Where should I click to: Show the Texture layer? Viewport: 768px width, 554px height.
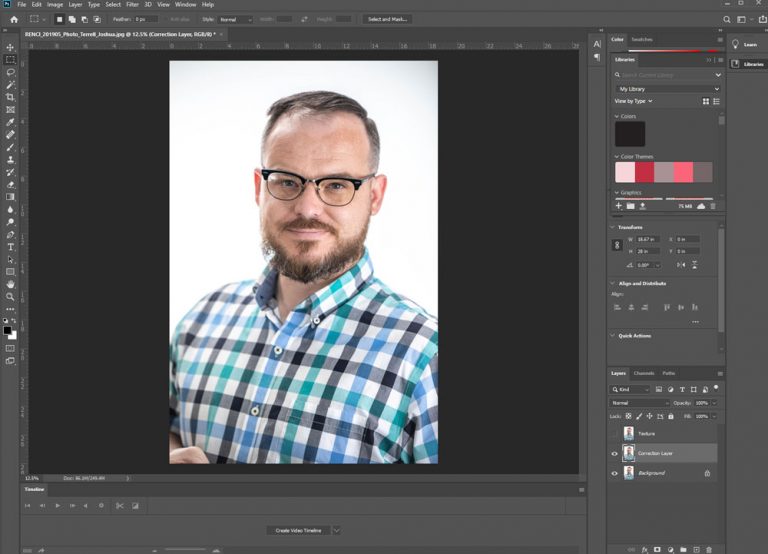[615, 434]
